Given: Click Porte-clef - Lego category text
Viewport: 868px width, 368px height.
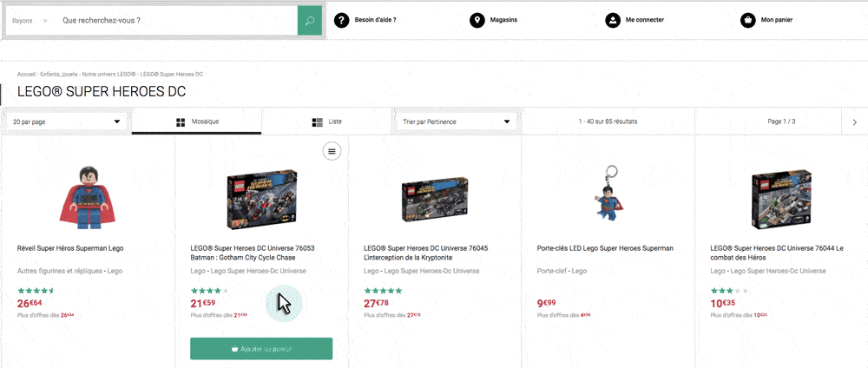Looking at the screenshot, I should [562, 271].
